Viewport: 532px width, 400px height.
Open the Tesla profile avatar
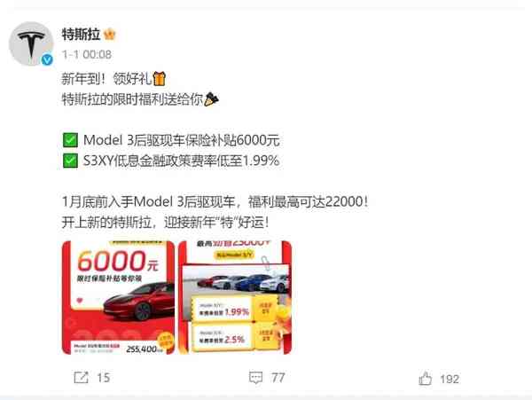31,43
